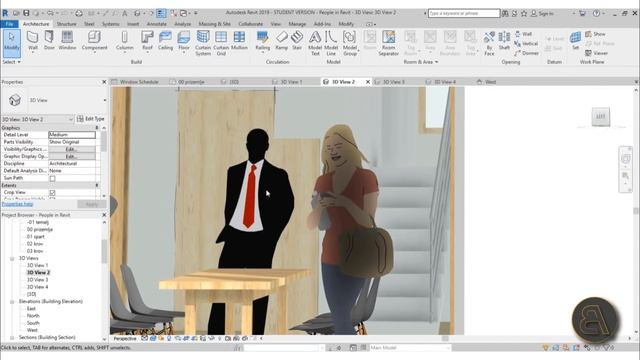This screenshot has width=640, height=360.
Task: Open the File menu tab
Action: point(9,24)
